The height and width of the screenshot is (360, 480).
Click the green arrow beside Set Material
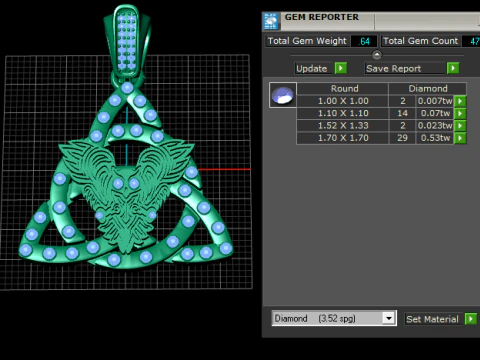click(x=471, y=319)
